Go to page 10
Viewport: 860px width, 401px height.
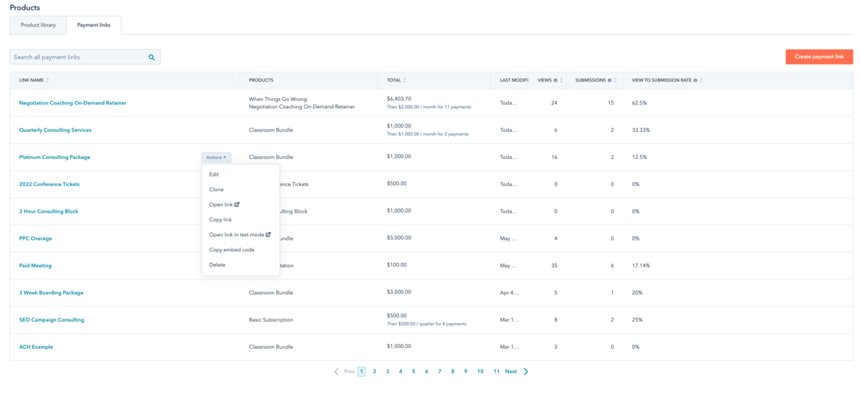pyautogui.click(x=480, y=371)
